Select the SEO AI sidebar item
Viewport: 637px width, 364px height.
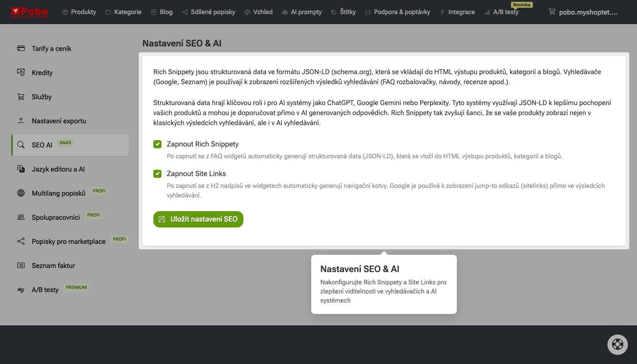click(x=42, y=145)
